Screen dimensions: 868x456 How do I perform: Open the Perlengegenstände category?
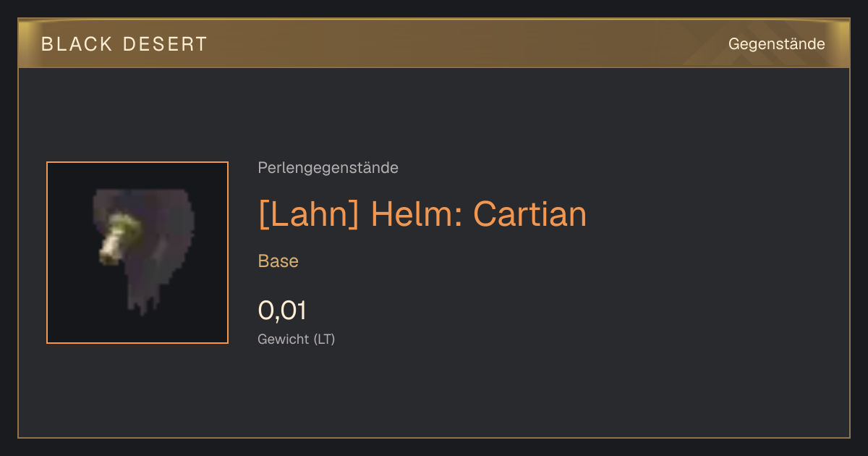[x=328, y=168]
